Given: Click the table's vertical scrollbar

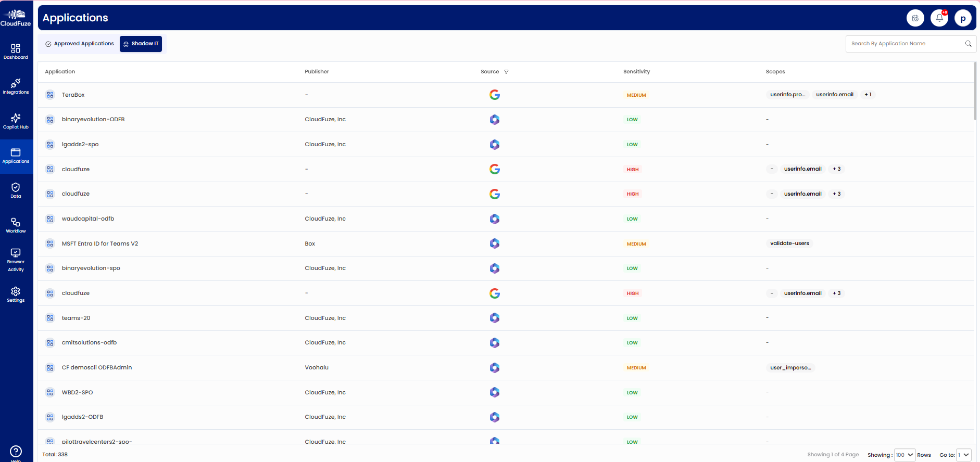Looking at the screenshot, I should pyautogui.click(x=975, y=91).
